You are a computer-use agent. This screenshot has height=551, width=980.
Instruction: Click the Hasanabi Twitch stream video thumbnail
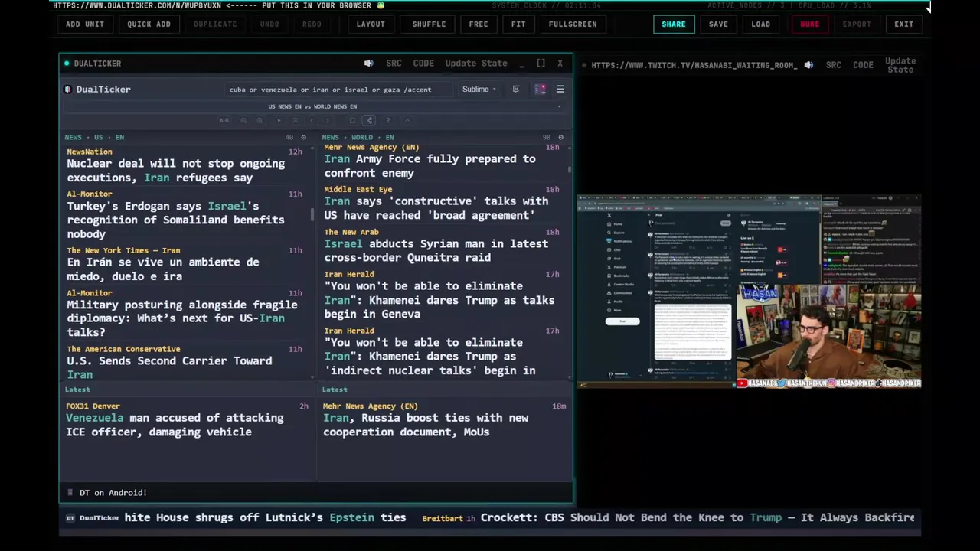pos(749,292)
